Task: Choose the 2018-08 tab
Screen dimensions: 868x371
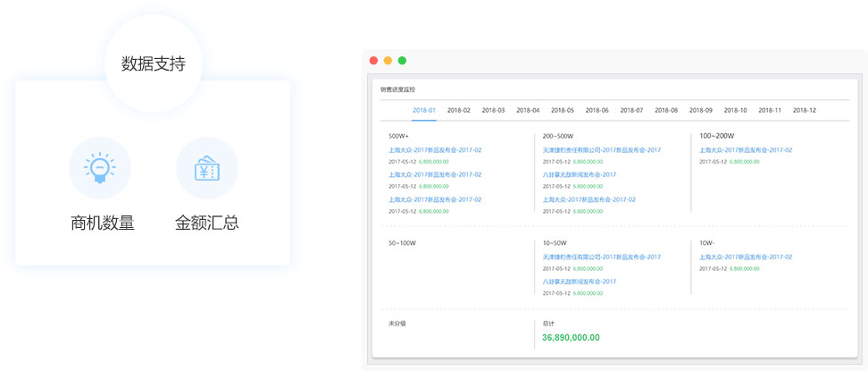Action: (666, 110)
